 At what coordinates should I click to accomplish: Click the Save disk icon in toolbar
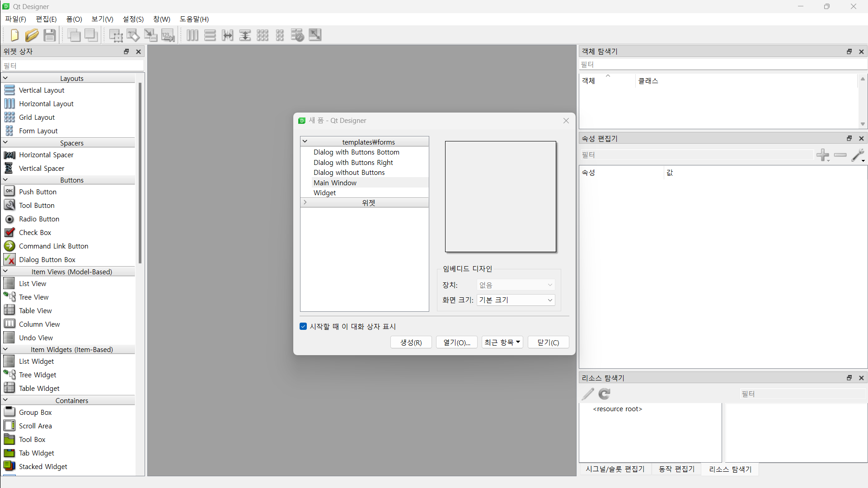point(50,35)
